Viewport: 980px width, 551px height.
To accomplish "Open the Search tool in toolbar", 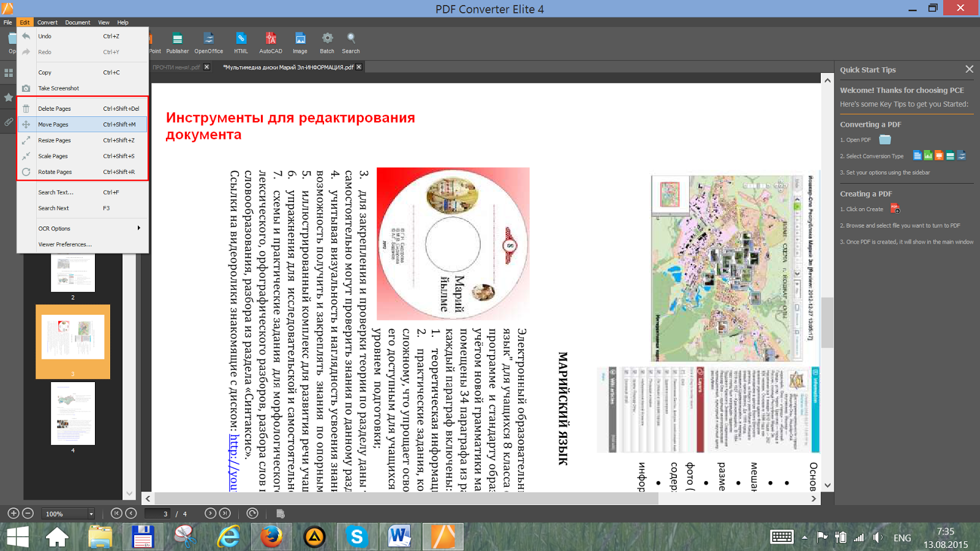I will pos(351,42).
